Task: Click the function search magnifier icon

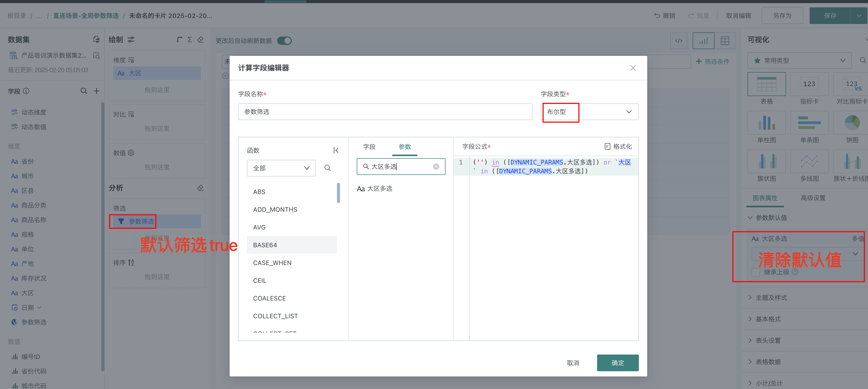Action: click(328, 168)
